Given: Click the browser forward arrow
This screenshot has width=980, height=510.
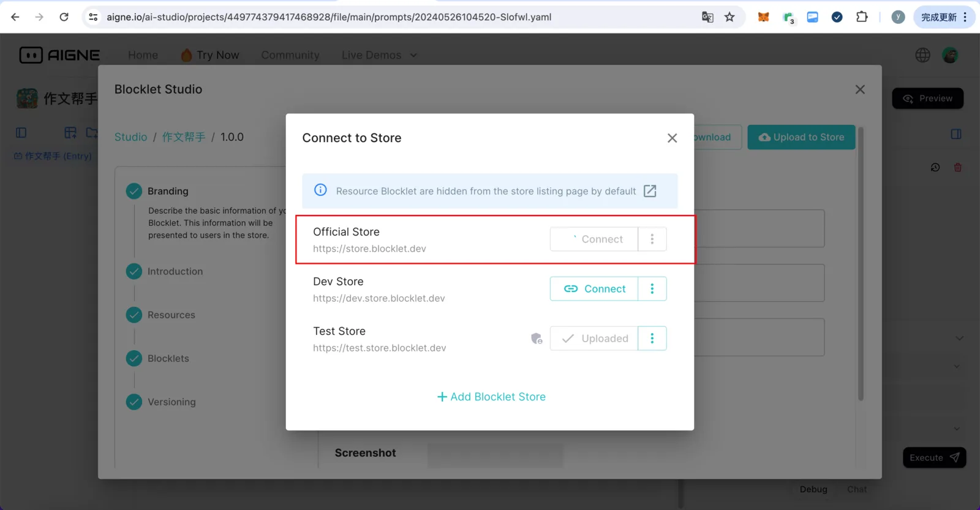Looking at the screenshot, I should [x=39, y=17].
